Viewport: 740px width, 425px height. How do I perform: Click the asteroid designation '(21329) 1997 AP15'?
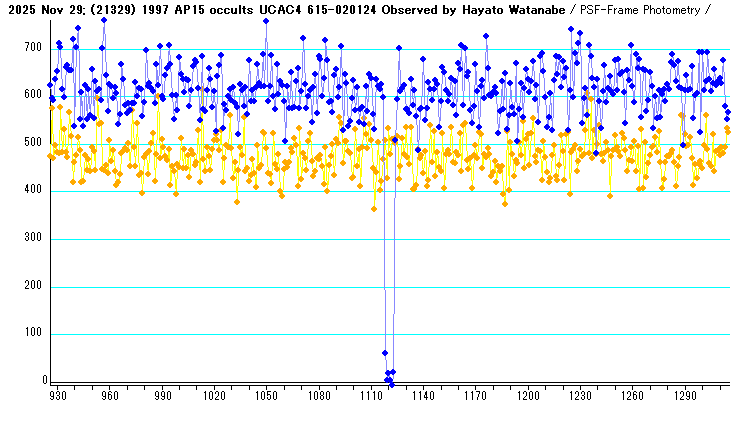pyautogui.click(x=147, y=9)
